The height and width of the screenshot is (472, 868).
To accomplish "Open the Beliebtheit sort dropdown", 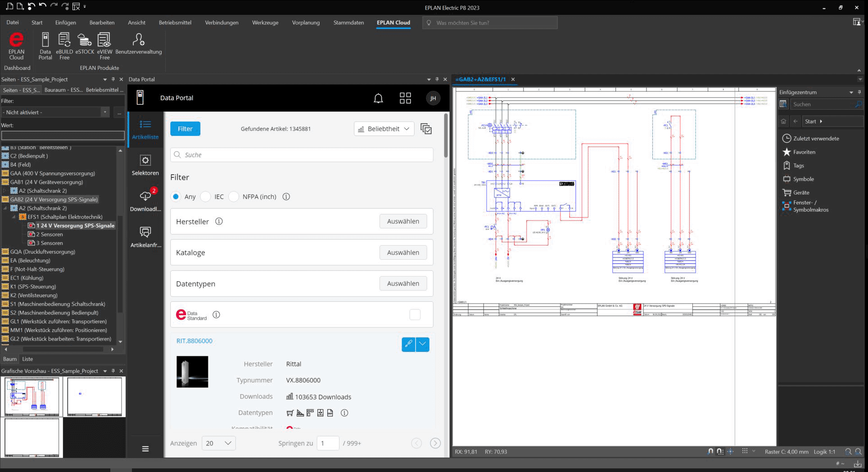I will point(384,129).
